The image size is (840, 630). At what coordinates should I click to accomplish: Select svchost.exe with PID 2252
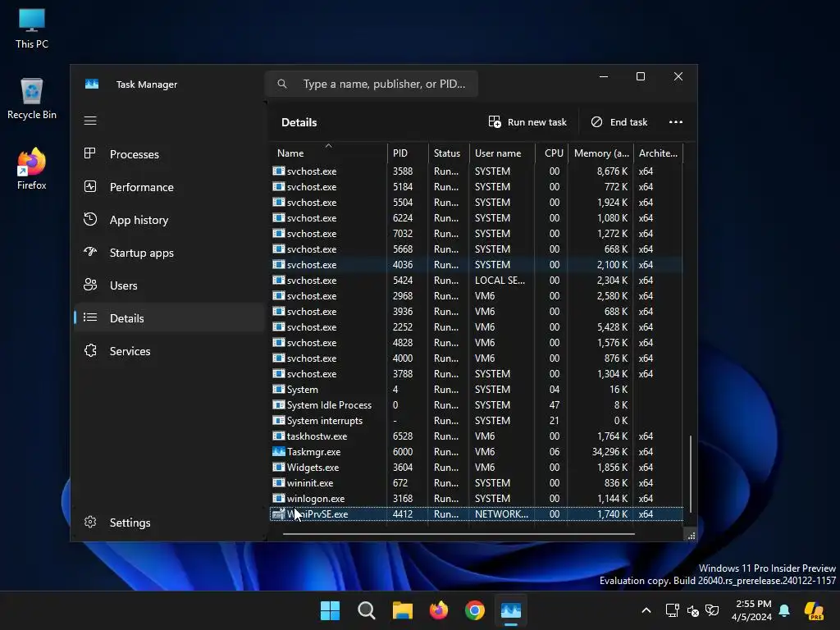[x=477, y=326]
